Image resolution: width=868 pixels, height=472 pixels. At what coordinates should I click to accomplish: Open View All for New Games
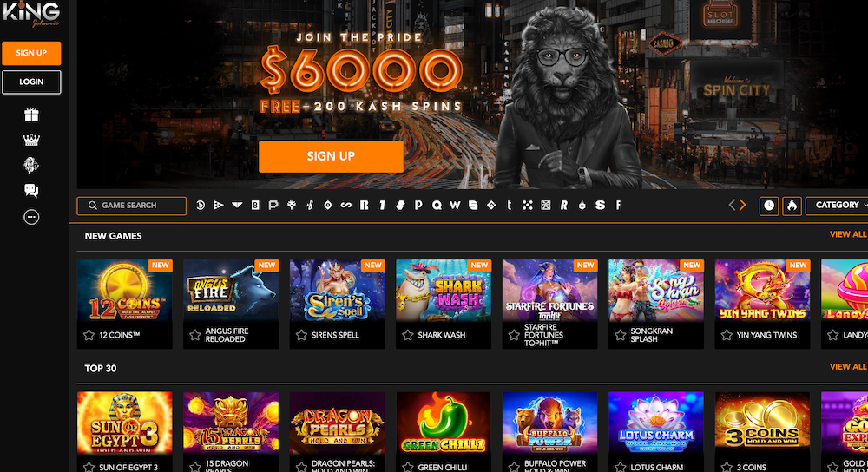(847, 234)
